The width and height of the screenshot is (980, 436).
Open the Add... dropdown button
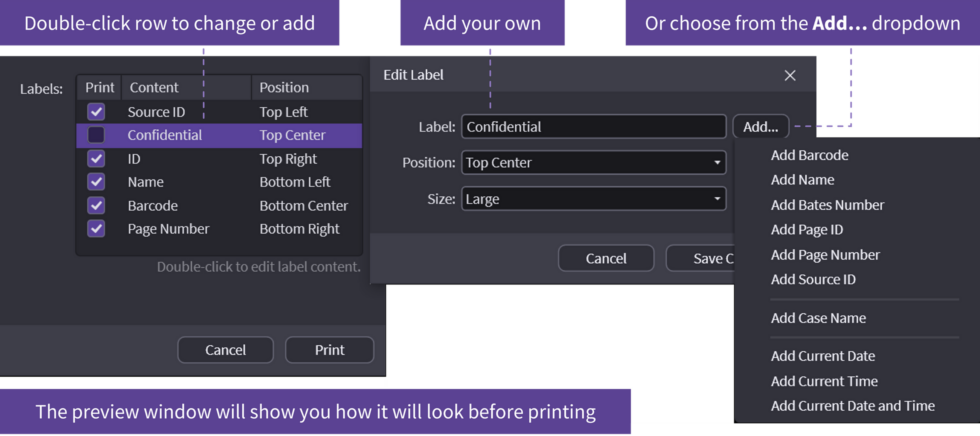pyautogui.click(x=760, y=127)
